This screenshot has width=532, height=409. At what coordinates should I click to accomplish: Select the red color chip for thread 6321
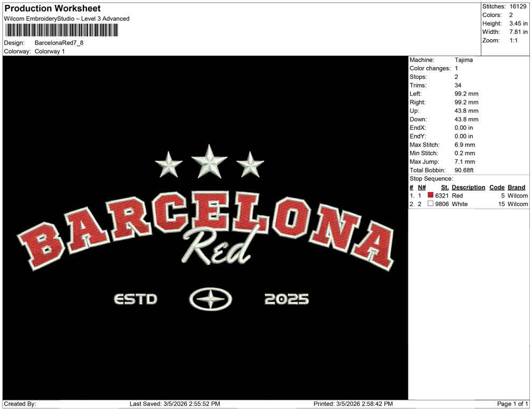[x=429, y=195]
